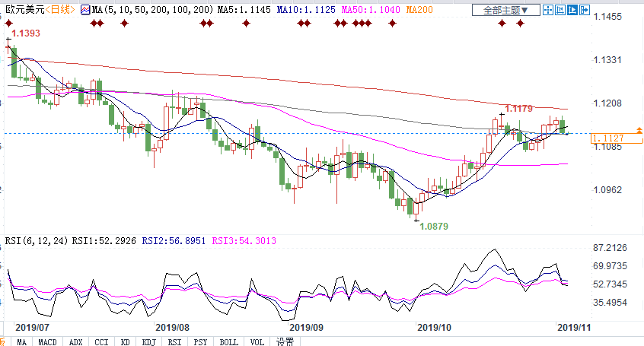
Task: Select the ADX indicator tab
Action: (x=75, y=342)
